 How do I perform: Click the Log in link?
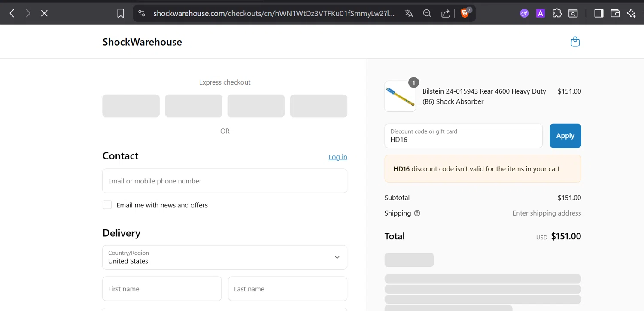tap(338, 157)
